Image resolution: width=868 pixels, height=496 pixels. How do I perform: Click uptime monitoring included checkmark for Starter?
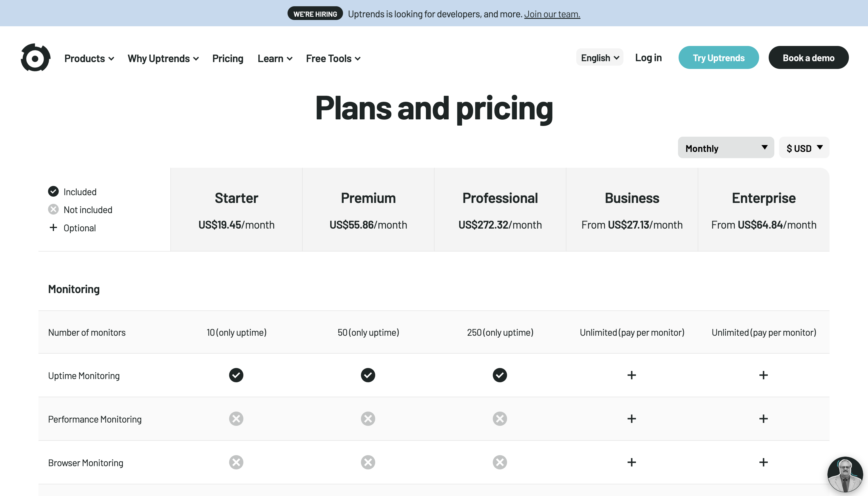click(x=237, y=375)
